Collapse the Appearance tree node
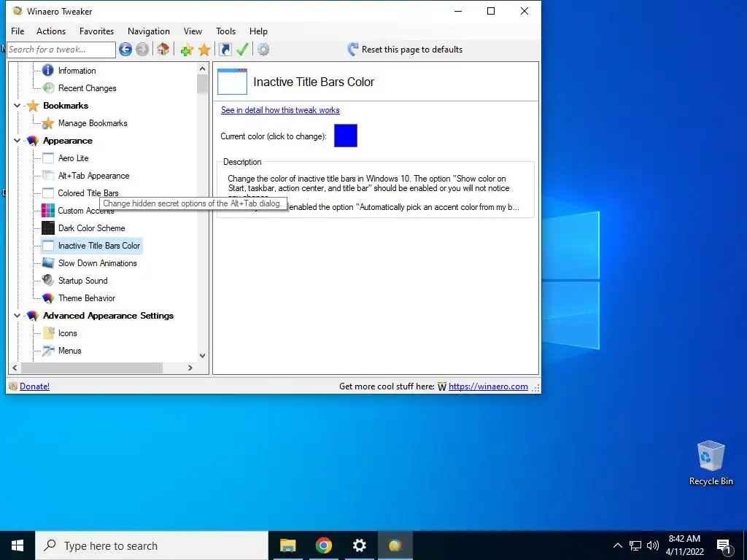This screenshot has height=560, width=747. point(18,141)
